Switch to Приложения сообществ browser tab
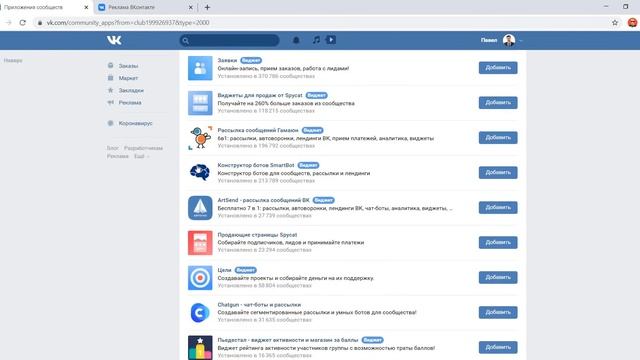This screenshot has width=640, height=360. [45, 7]
